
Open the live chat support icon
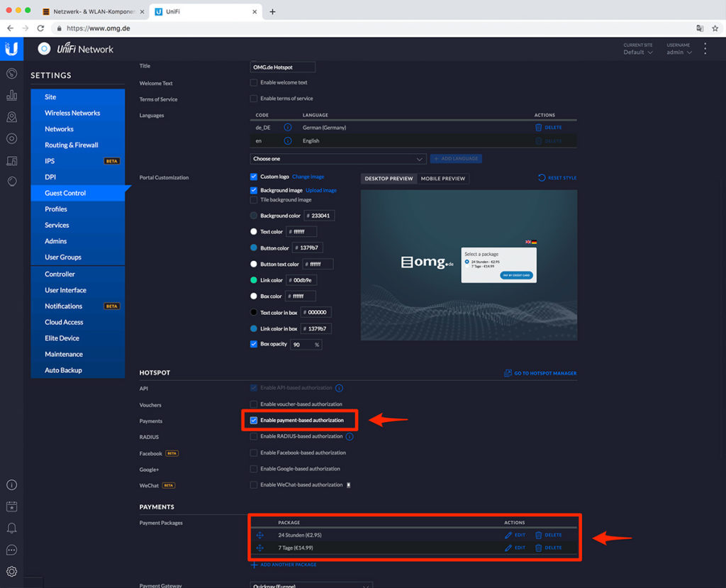[11, 550]
